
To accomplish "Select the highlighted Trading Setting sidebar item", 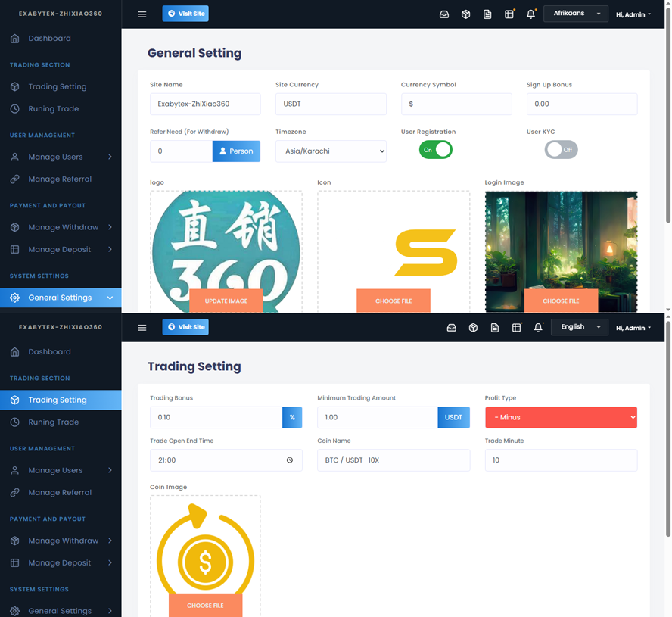I will point(58,400).
